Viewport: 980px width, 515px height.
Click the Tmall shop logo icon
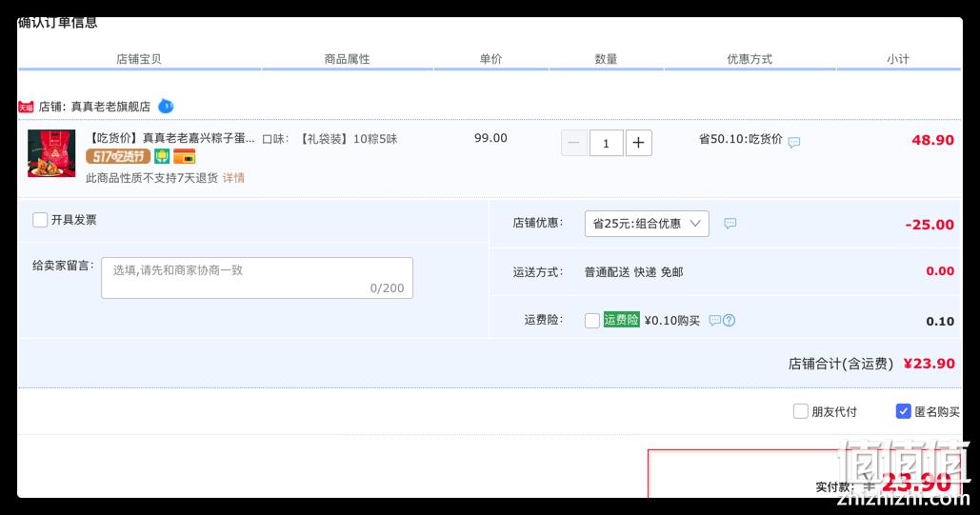[26, 107]
